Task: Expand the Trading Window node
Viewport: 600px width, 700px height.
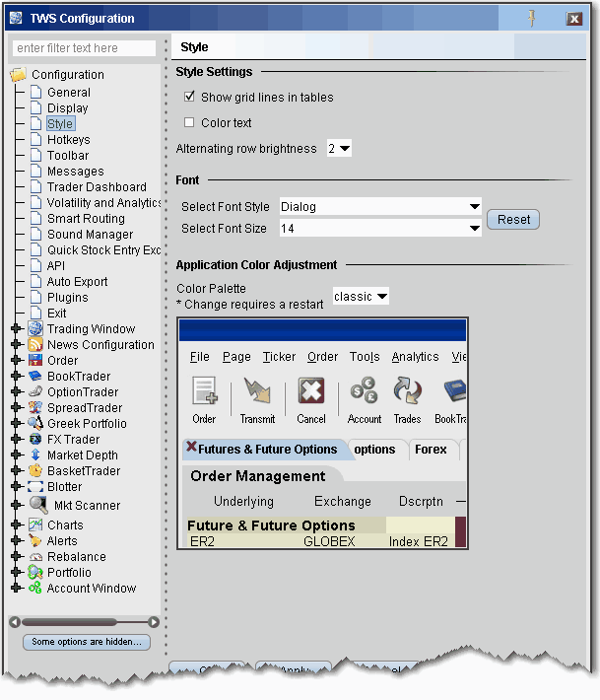Action: [17, 328]
